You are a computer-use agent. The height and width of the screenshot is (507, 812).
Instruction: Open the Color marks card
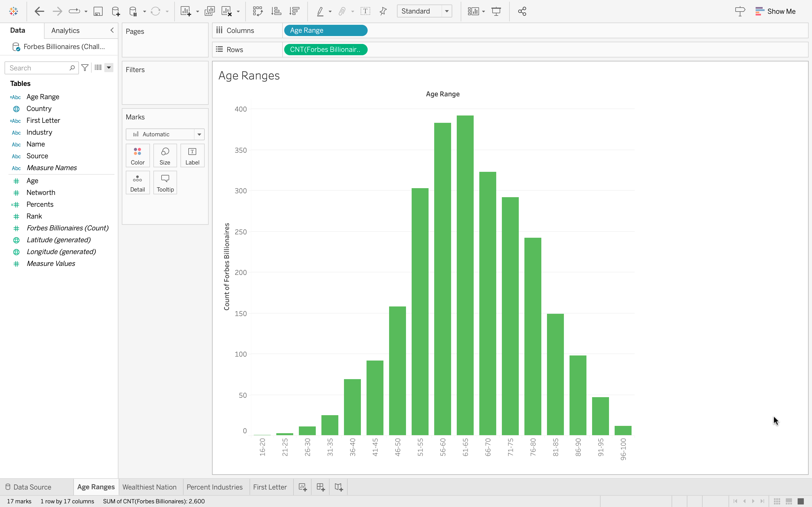(138, 155)
